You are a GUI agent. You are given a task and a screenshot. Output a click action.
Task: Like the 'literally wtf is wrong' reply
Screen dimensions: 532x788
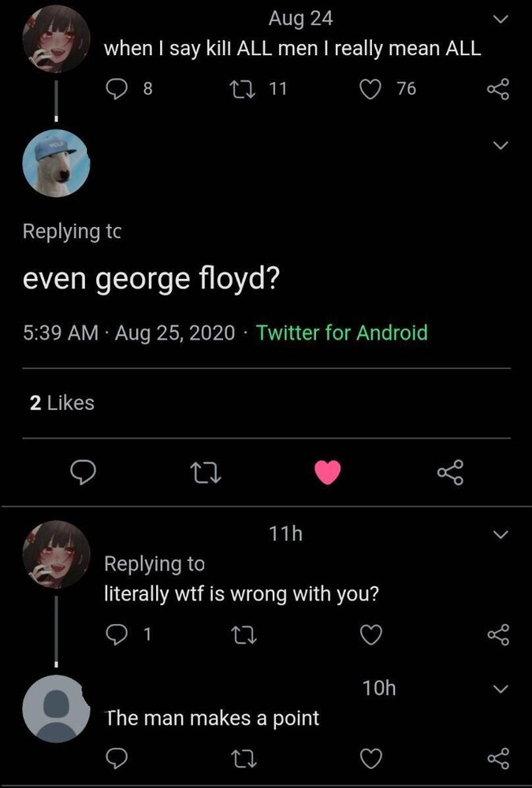point(370,635)
